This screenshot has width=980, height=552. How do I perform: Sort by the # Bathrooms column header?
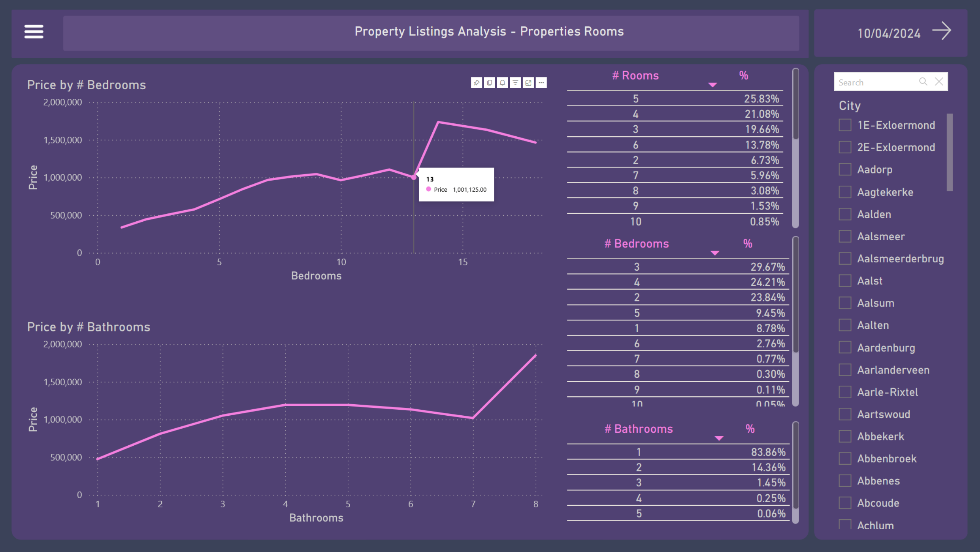coord(639,429)
